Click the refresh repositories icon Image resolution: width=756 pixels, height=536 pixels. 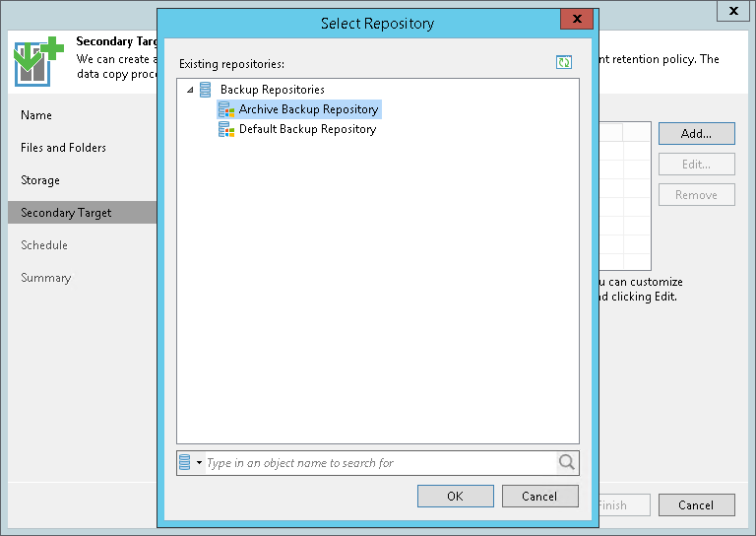[x=564, y=62]
